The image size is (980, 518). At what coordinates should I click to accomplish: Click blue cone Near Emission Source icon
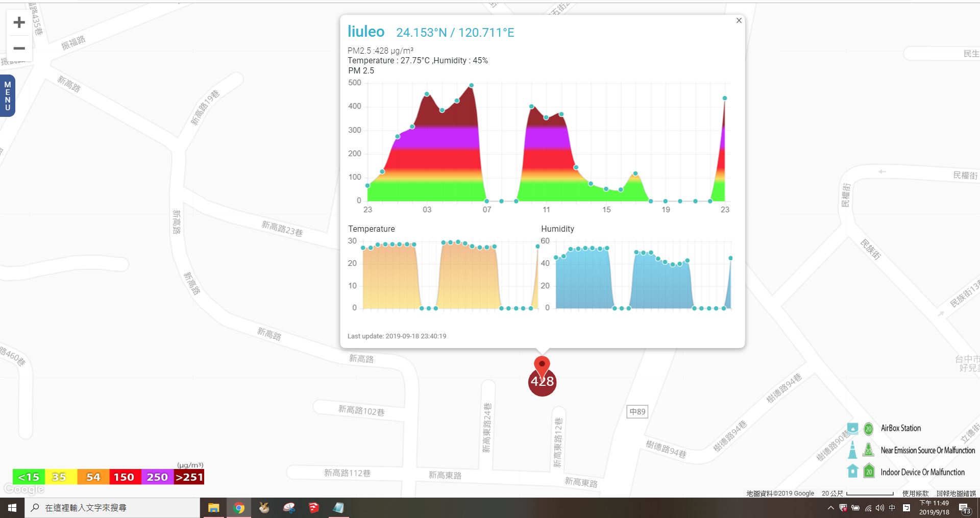pyautogui.click(x=852, y=450)
